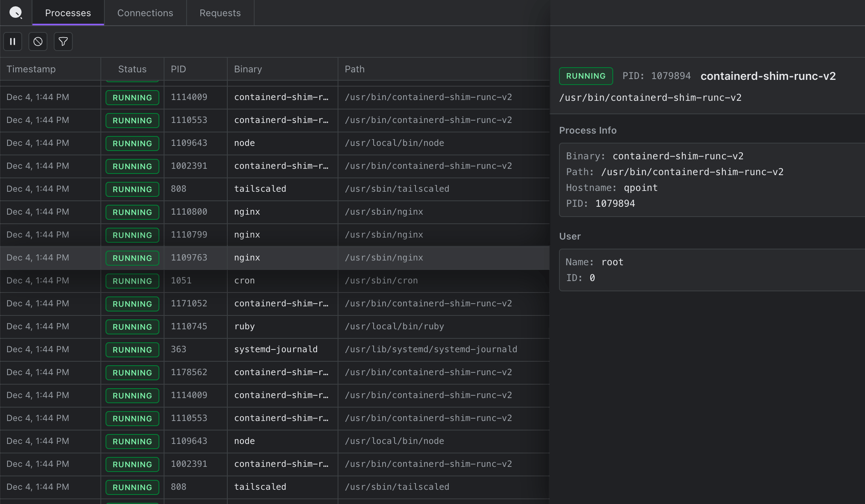The height and width of the screenshot is (504, 865).
Task: Switch to the Requests tab
Action: [x=220, y=13]
